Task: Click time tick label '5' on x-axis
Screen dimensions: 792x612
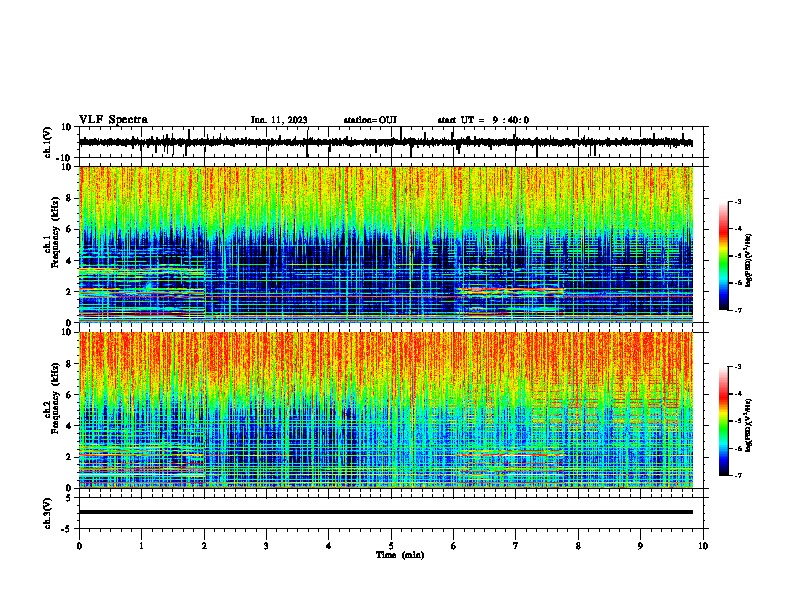Action: (x=391, y=546)
